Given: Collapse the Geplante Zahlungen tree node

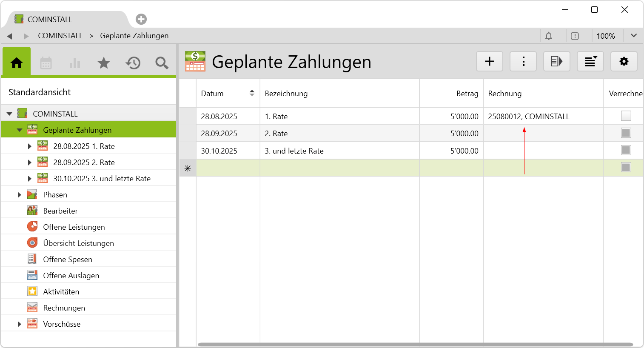Looking at the screenshot, I should point(20,130).
